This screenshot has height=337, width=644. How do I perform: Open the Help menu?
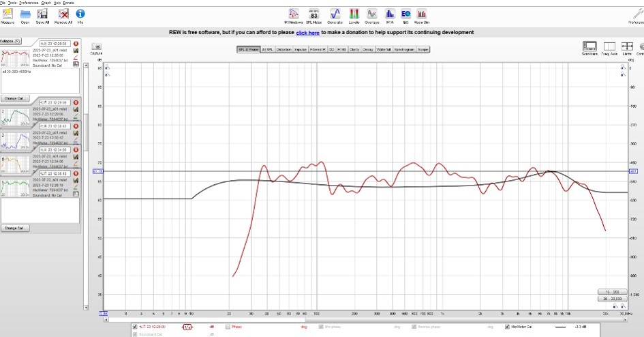57,3
